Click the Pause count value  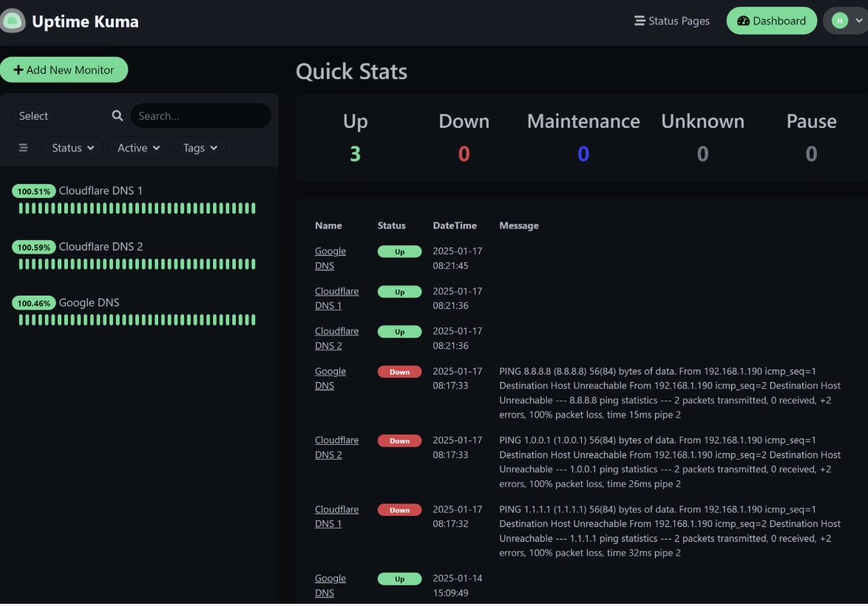coord(811,154)
